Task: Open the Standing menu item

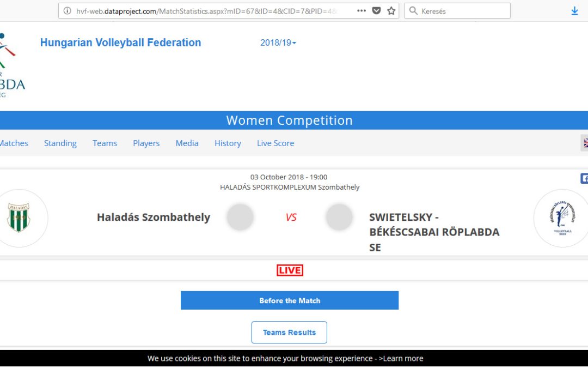Action: pos(60,143)
